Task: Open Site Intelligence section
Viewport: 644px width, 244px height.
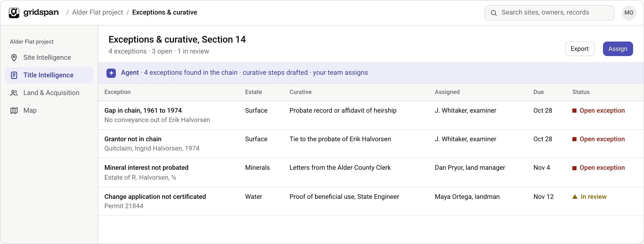Action: 49,58
